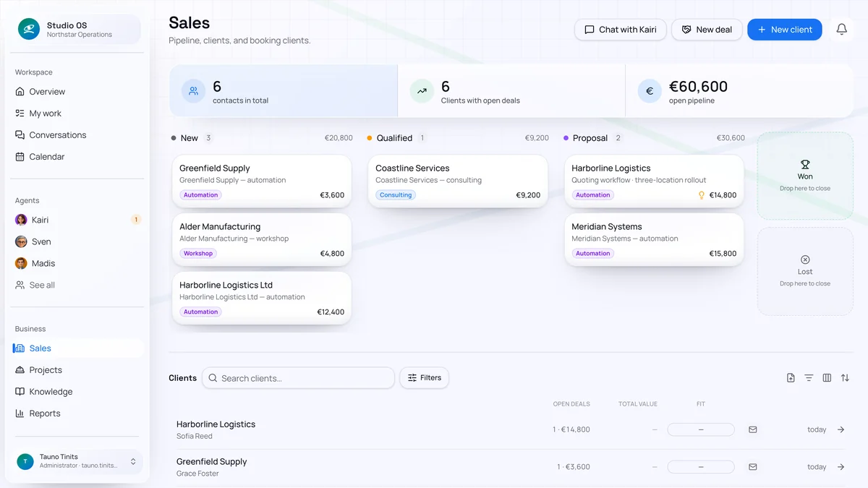Screen dimensions: 868x488
Task: Click Kairi's avatar in Agents
Action: (x=21, y=220)
